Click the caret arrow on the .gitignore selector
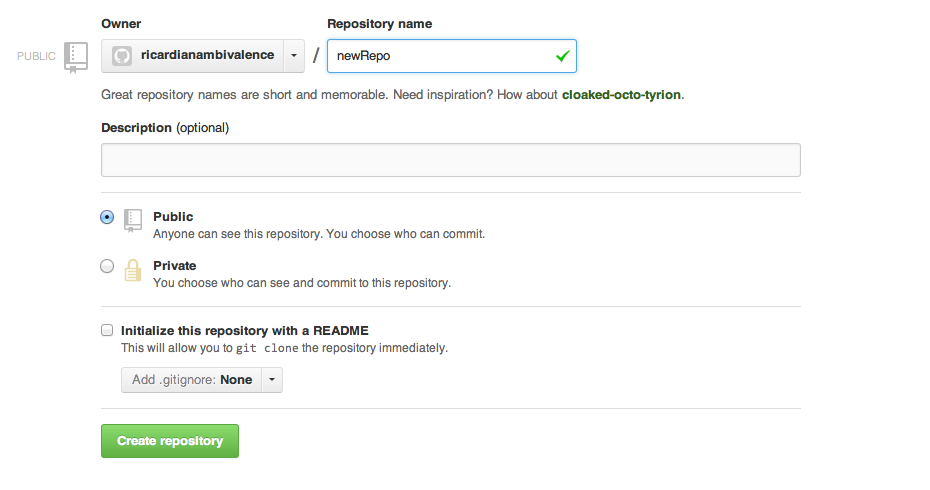930x490 pixels. [x=272, y=380]
